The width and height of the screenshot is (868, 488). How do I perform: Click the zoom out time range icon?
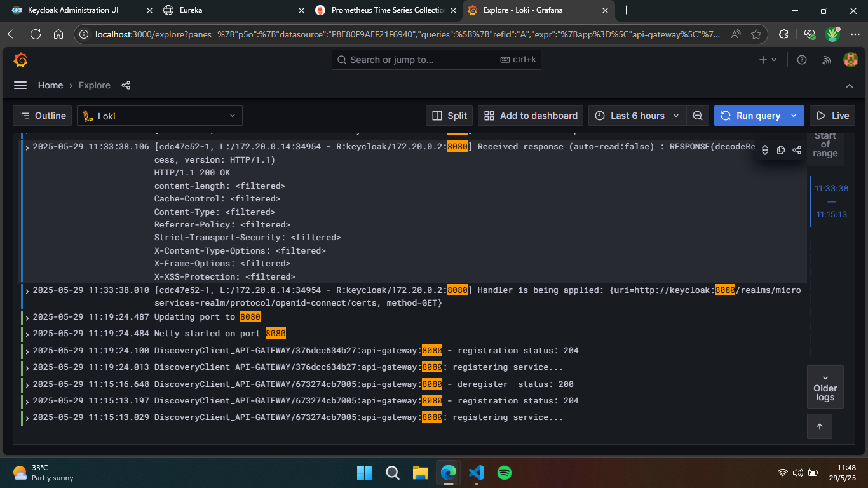pos(697,116)
